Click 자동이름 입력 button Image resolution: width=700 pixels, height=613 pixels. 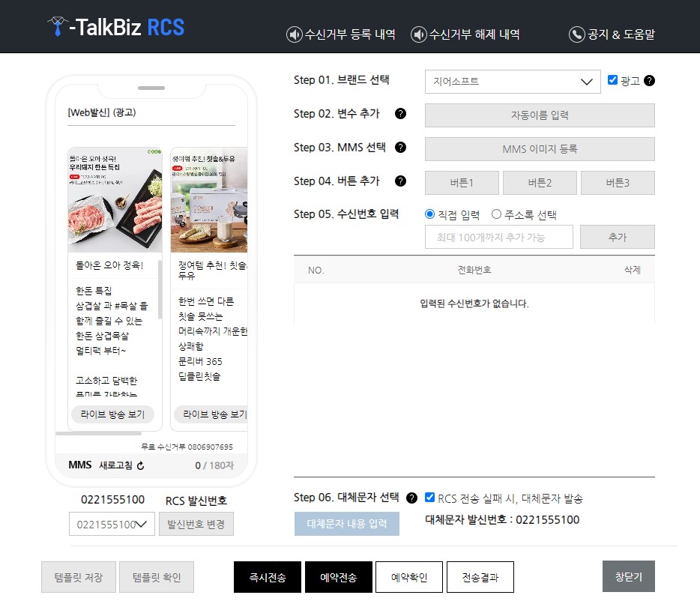pyautogui.click(x=540, y=115)
